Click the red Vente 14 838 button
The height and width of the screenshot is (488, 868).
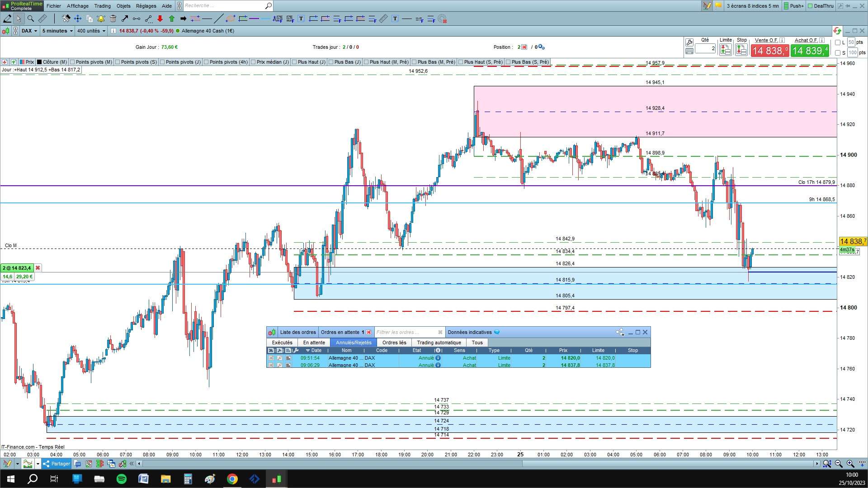point(769,51)
